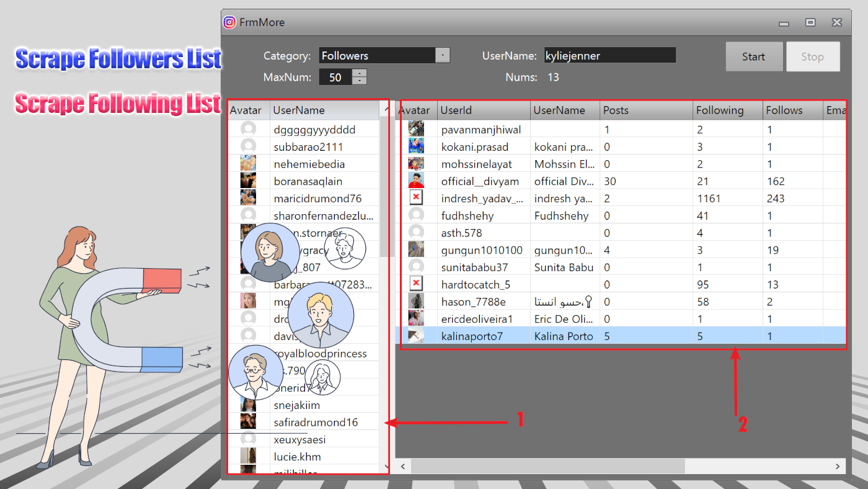Sort by the Following column header
The image size is (868, 489).
pos(727,110)
